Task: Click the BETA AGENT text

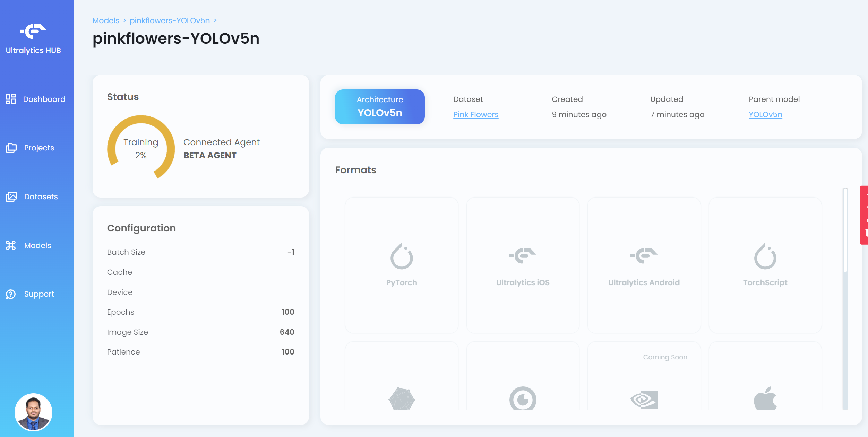Action: coord(210,155)
